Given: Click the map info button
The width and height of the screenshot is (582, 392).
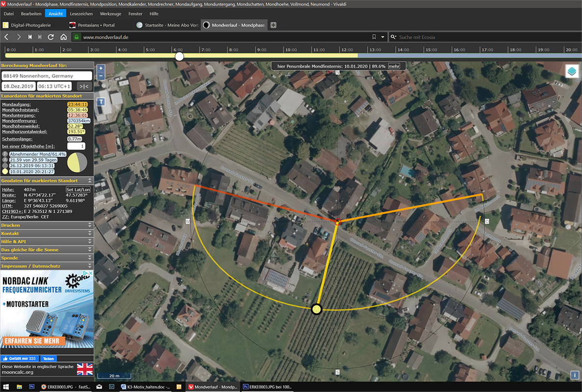Looking at the screenshot, I should click(x=575, y=375).
